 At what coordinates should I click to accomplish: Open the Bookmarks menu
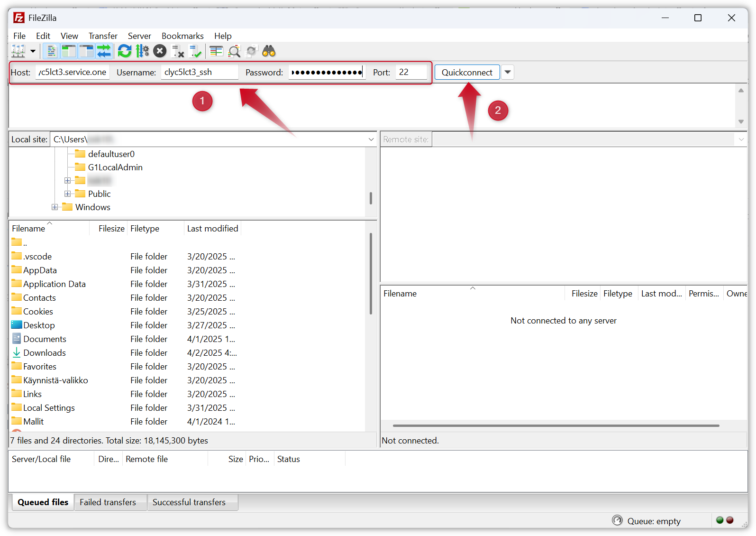pyautogui.click(x=182, y=36)
